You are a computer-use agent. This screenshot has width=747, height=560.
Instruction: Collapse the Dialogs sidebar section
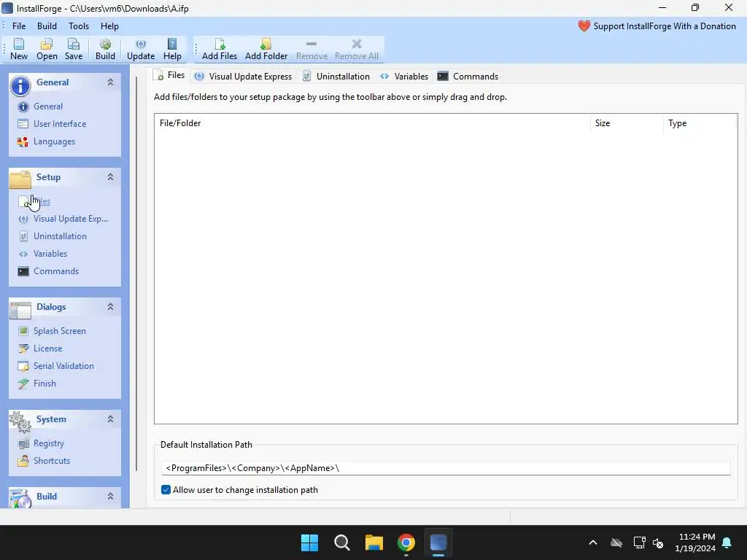pyautogui.click(x=111, y=307)
